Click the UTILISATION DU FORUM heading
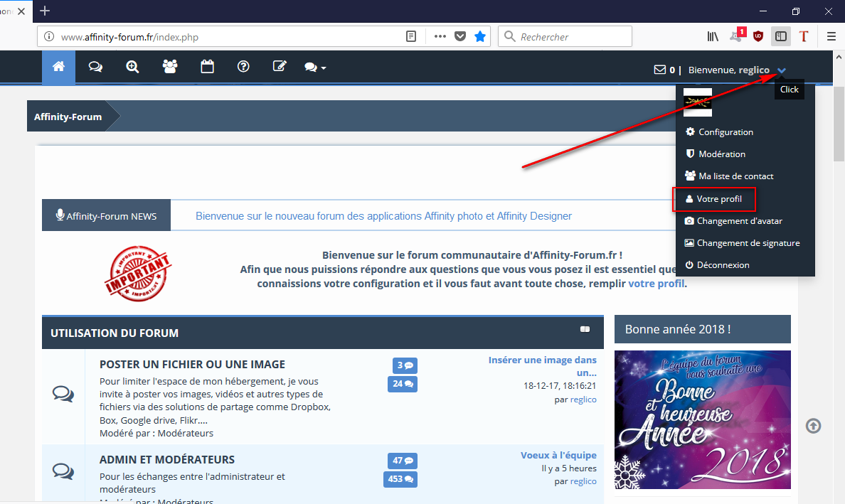845x504 pixels. (x=115, y=333)
